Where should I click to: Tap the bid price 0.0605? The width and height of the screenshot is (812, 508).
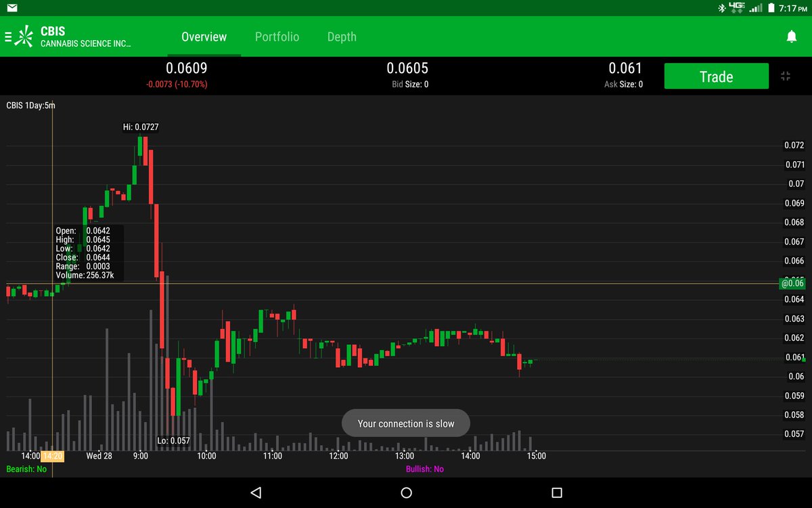pyautogui.click(x=407, y=68)
